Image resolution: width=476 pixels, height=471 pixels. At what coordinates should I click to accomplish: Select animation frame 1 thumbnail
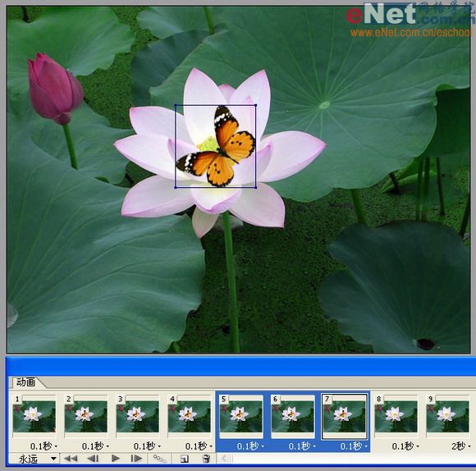[34, 416]
